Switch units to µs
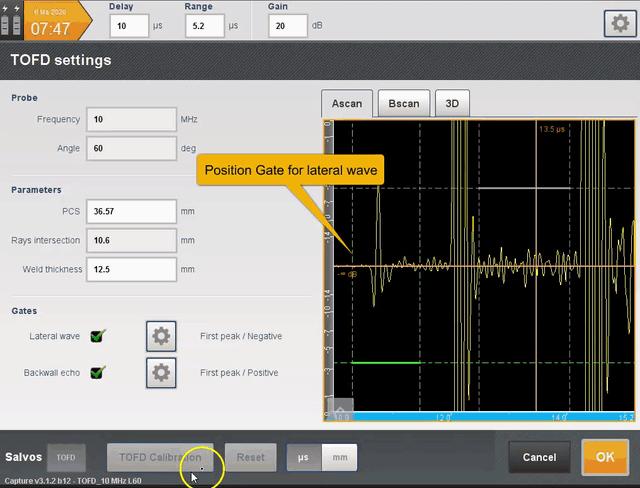Viewport: 640px width, 488px height. (x=304, y=457)
